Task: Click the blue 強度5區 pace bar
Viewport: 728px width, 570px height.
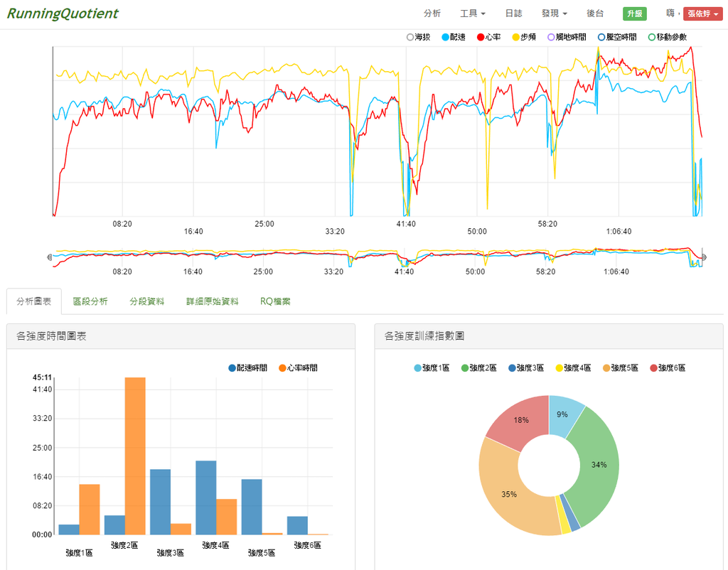Action: point(252,507)
